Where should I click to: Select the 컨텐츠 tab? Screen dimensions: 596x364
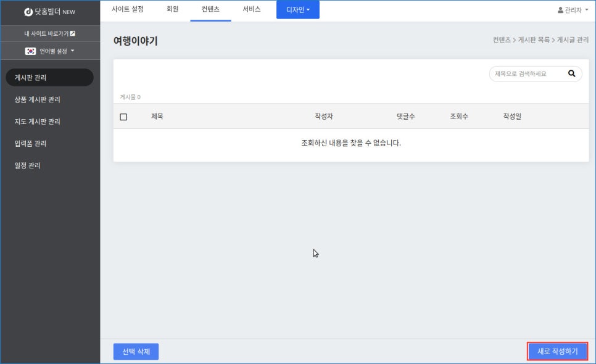point(210,9)
